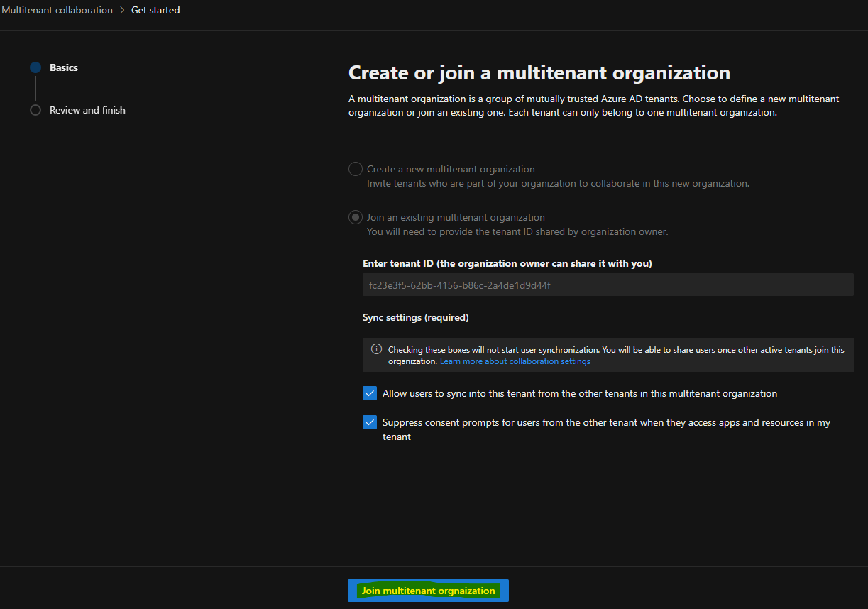868x609 pixels.
Task: Click 'Enter tenant ID' field label
Action: click(x=507, y=263)
